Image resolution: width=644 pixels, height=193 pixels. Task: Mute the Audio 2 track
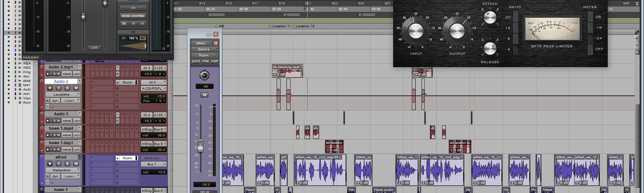point(76,88)
